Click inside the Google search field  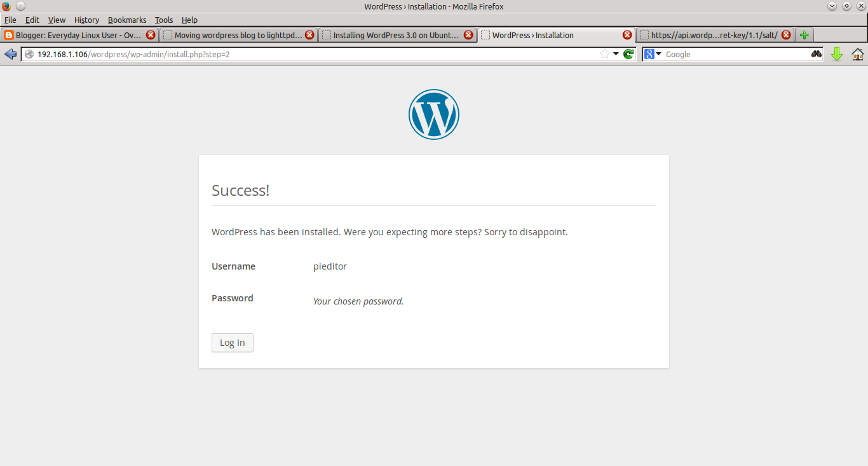click(731, 54)
